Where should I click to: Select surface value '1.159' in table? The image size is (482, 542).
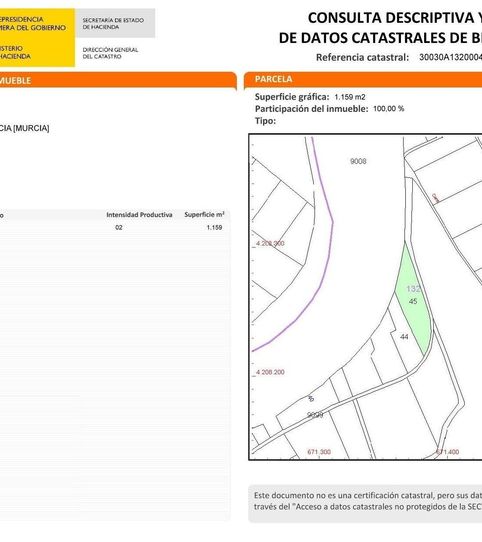pos(214,227)
